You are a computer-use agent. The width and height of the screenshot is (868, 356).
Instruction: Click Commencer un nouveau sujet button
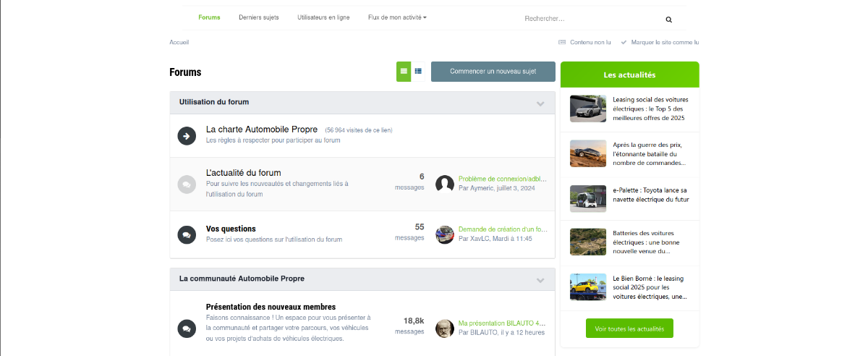click(x=493, y=72)
